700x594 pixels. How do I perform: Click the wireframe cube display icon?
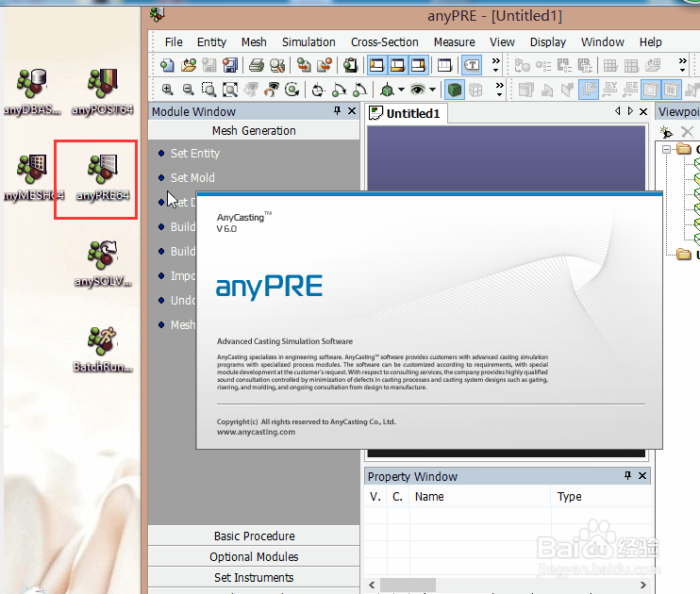(475, 90)
